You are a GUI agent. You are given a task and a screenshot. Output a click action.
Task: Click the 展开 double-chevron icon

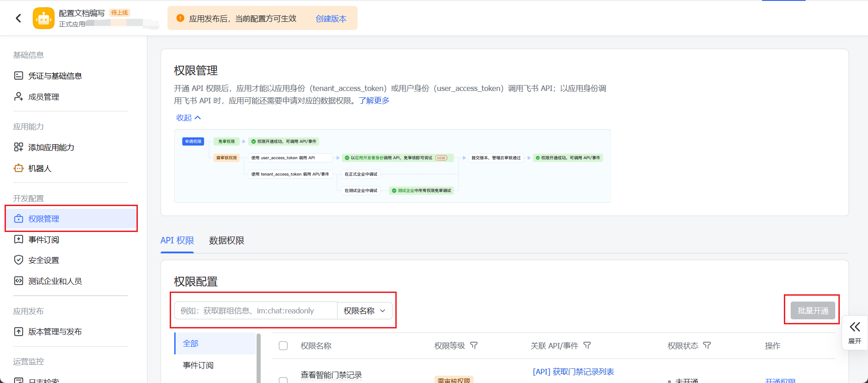pyautogui.click(x=855, y=327)
